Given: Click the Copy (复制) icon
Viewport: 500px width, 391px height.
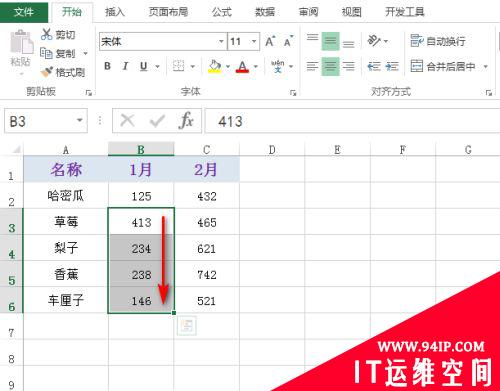Looking at the screenshot, I should coord(46,53).
